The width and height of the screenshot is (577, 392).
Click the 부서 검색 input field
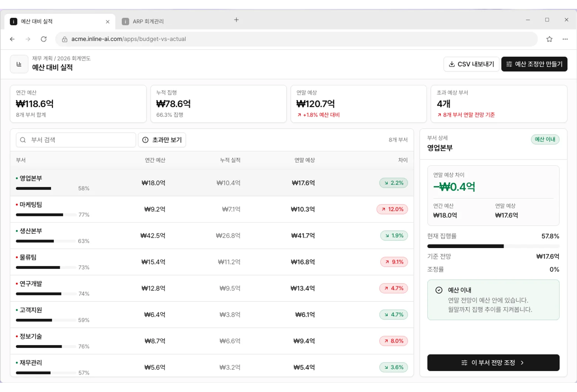(x=76, y=140)
